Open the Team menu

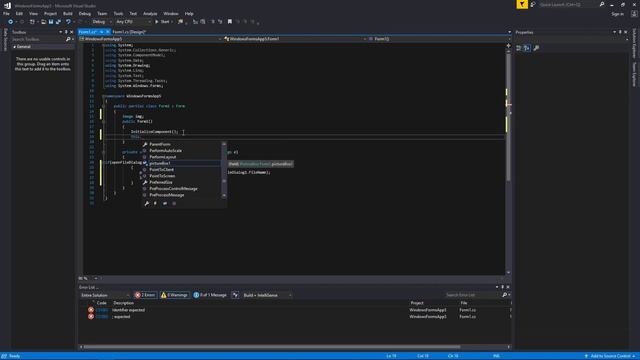click(102, 13)
